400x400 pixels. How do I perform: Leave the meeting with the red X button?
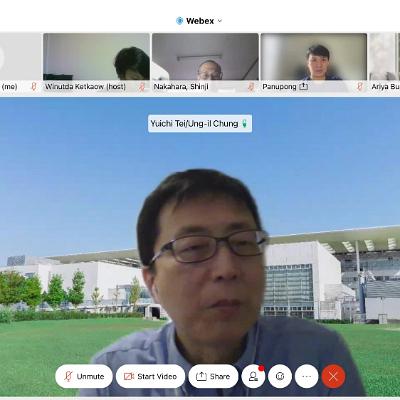[333, 376]
